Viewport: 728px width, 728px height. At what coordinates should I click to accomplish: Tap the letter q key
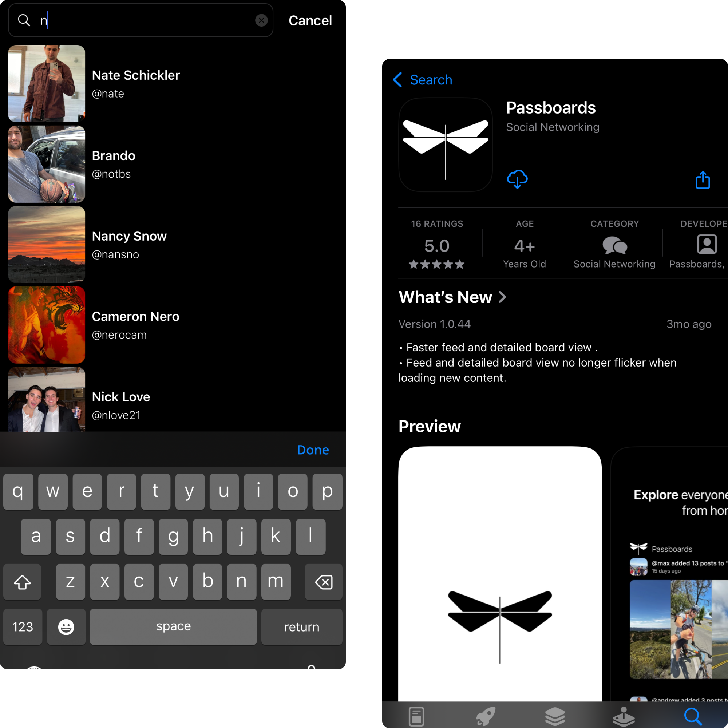tap(18, 491)
